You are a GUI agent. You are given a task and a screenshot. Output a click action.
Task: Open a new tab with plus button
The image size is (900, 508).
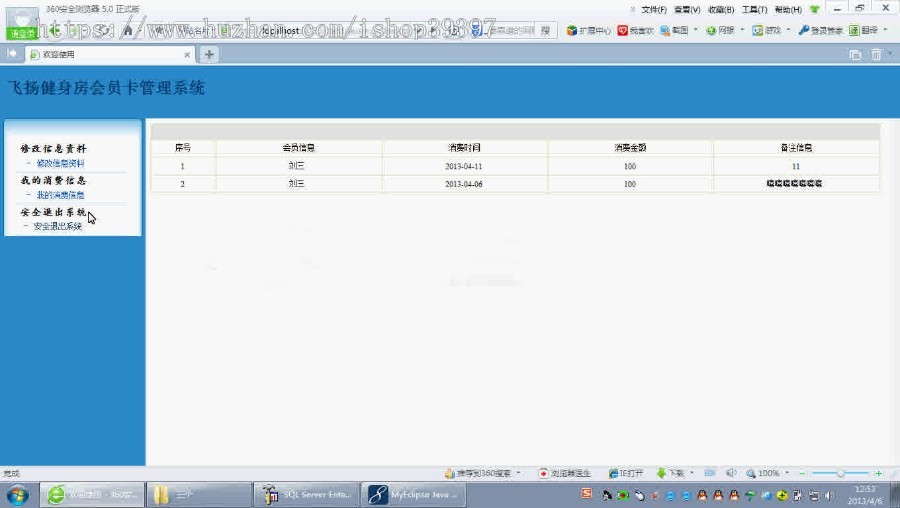(209, 55)
